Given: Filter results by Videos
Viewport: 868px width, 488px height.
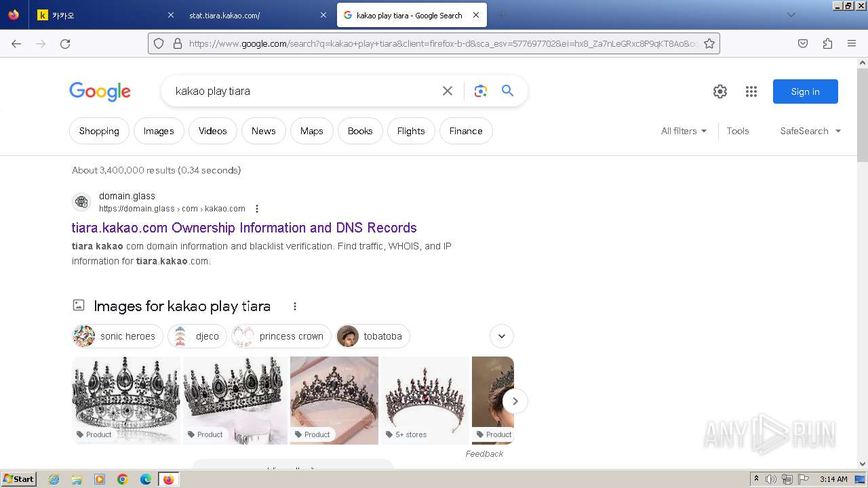Looking at the screenshot, I should point(213,131).
